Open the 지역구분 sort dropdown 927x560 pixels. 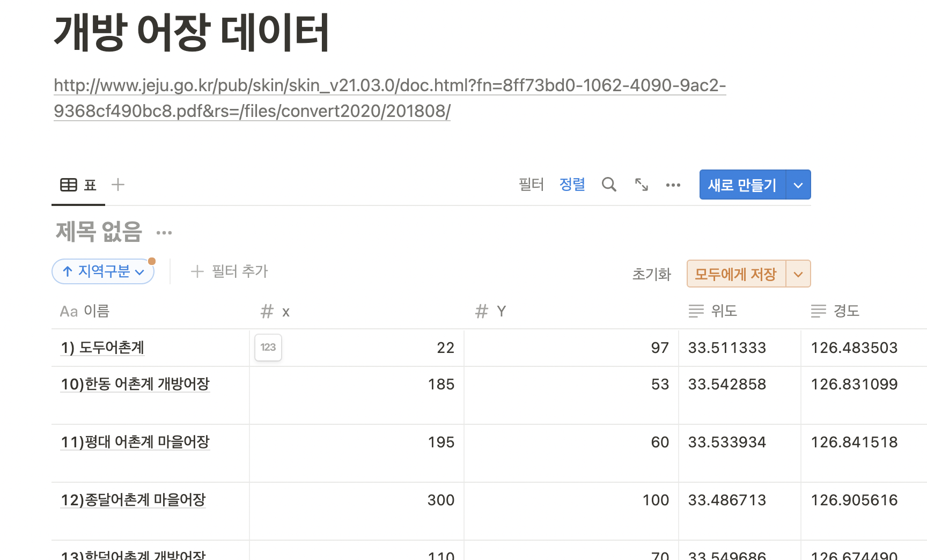coord(103,271)
